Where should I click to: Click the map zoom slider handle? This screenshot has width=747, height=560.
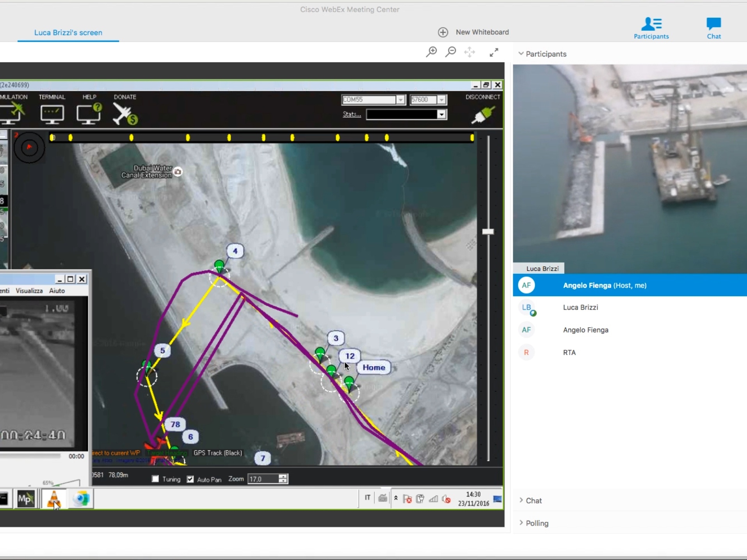[488, 232]
